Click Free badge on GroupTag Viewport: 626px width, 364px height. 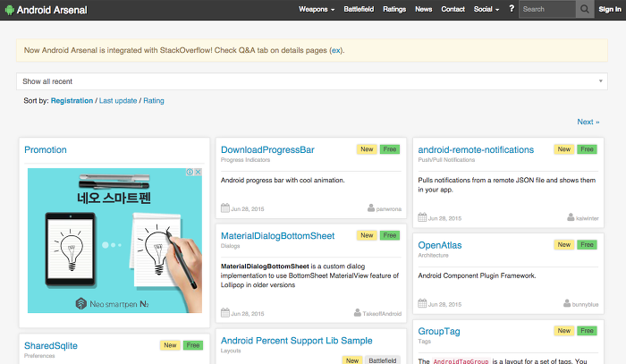point(587,331)
